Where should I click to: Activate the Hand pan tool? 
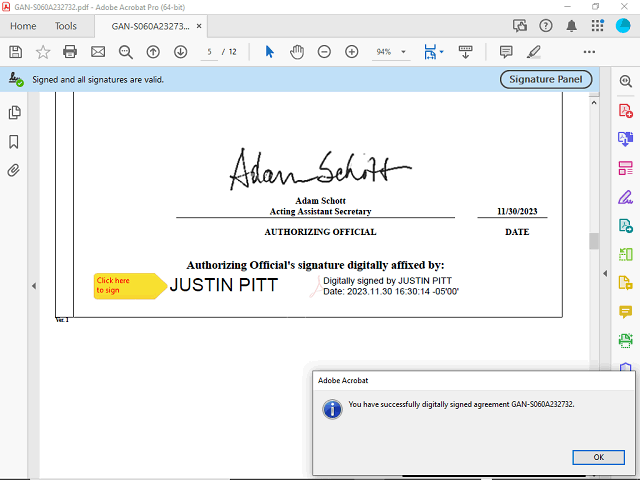[297, 52]
